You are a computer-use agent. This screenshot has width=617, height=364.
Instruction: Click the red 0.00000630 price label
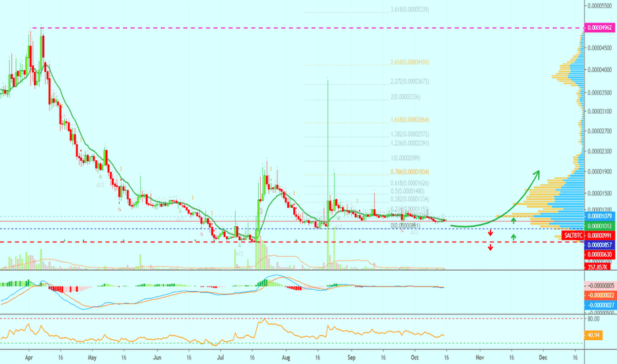pyautogui.click(x=600, y=254)
